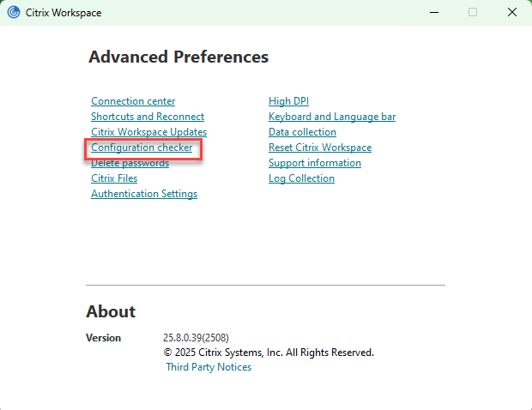Go to Citrix Workspace Updates
Viewport: 532px width, 410px height.
(x=148, y=132)
